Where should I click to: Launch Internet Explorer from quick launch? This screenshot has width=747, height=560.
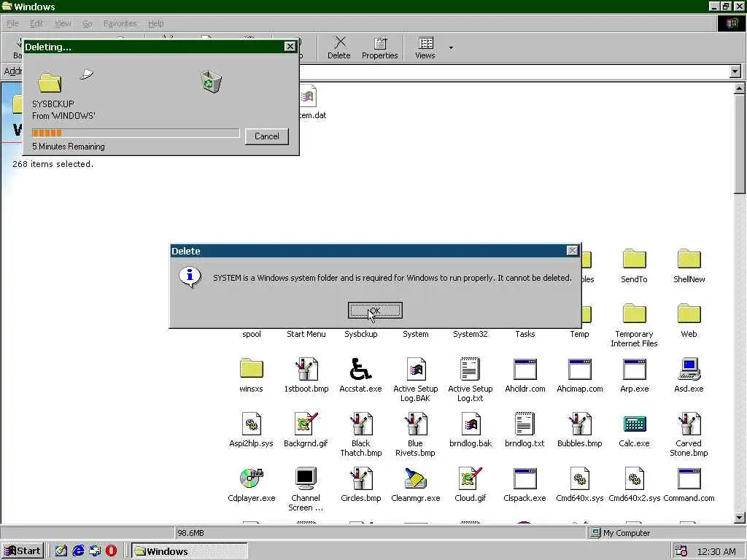pos(77,551)
